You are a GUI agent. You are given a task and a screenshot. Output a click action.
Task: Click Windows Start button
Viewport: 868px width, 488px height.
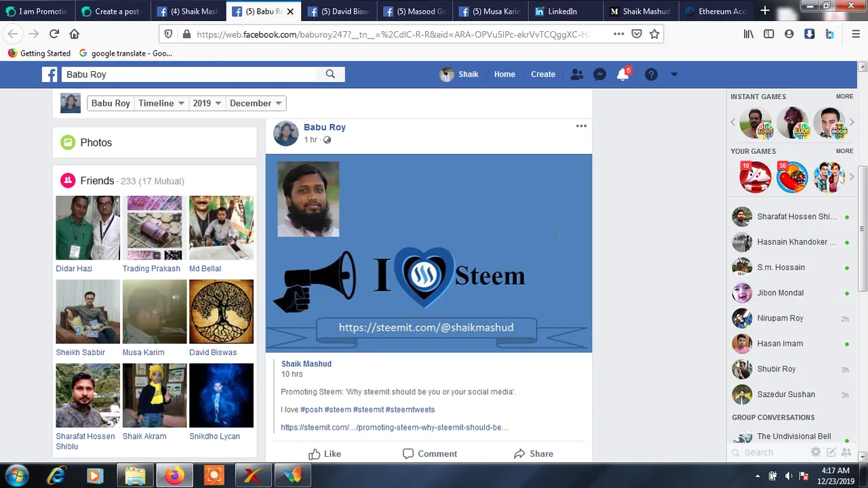pos(16,475)
